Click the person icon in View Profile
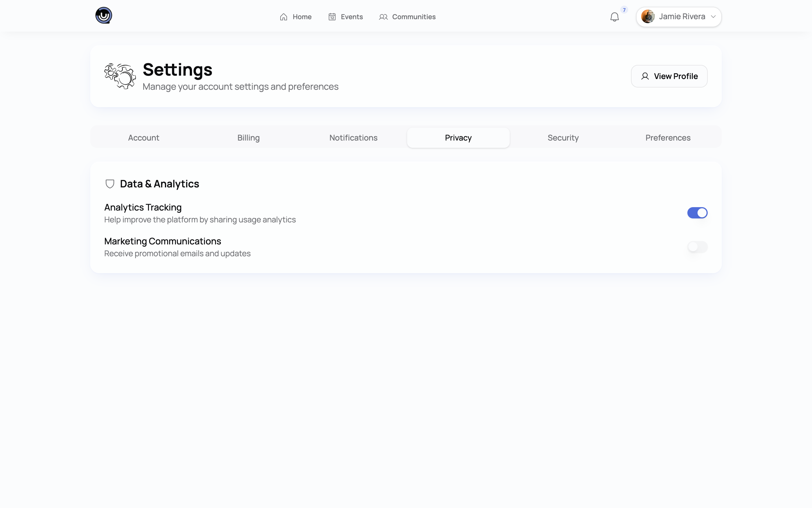 point(645,76)
